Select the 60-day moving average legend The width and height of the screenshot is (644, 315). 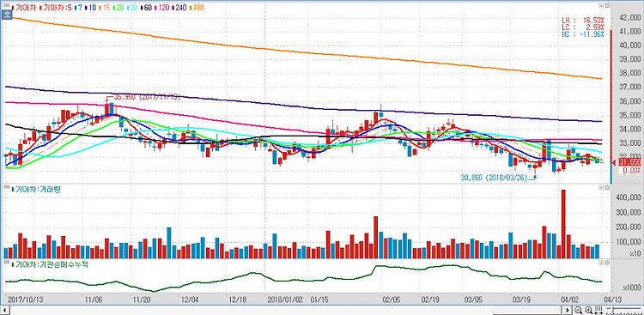[x=146, y=8]
